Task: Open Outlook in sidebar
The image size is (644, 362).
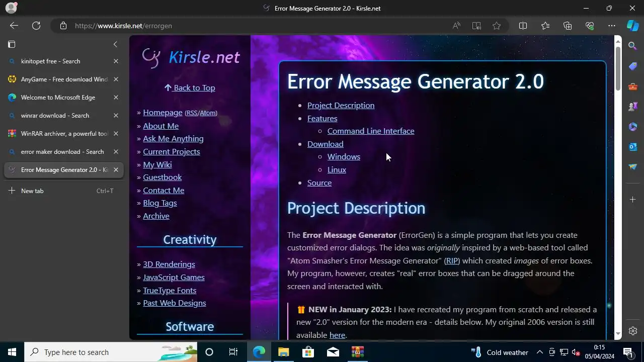Action: [x=633, y=147]
